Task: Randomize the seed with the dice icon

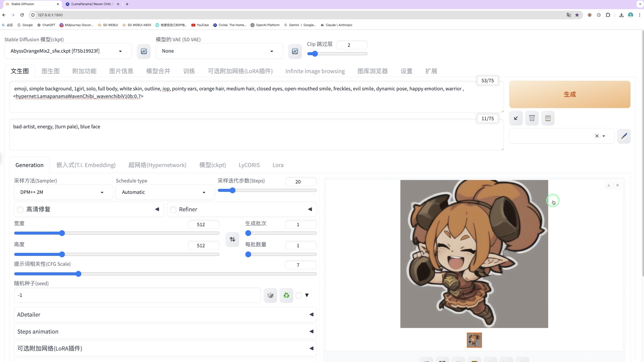Action: pyautogui.click(x=270, y=295)
